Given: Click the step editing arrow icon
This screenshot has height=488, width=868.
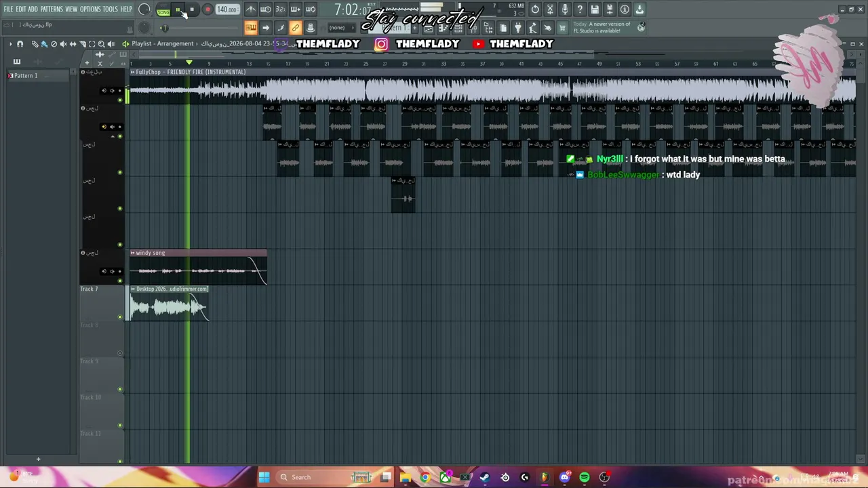Looking at the screenshot, I should (266, 28).
